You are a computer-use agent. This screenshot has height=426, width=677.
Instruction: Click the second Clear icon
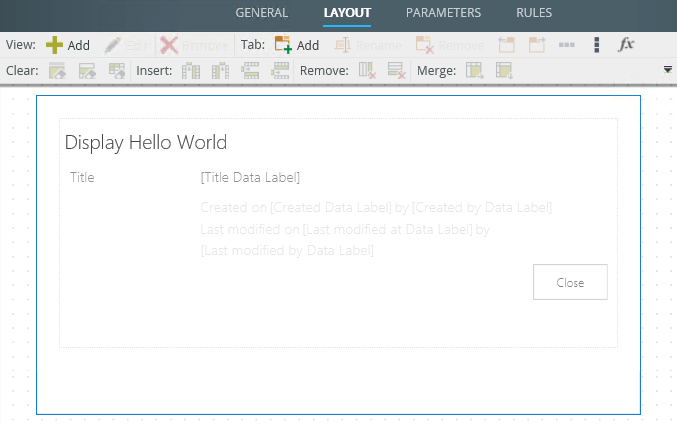coord(87,70)
